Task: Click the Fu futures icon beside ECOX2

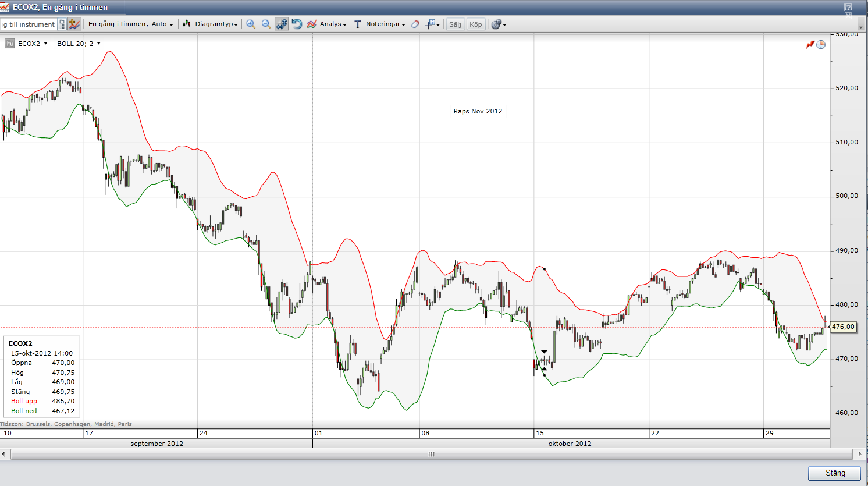Action: [10, 44]
